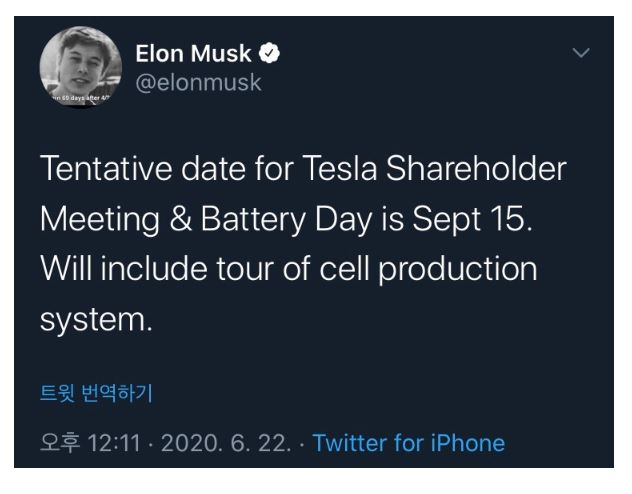The height and width of the screenshot is (494, 632).
Task: Click the verified checkmark badge
Action: (269, 54)
